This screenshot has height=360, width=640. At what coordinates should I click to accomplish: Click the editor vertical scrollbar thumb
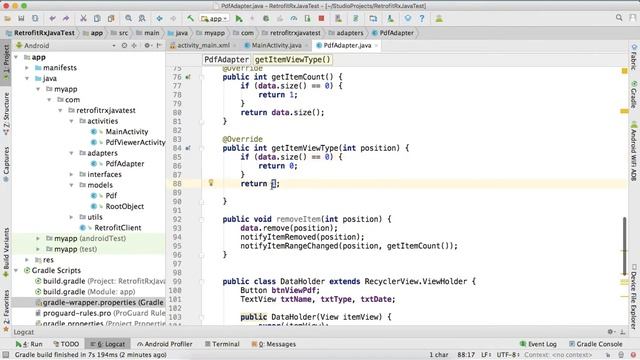point(624,246)
